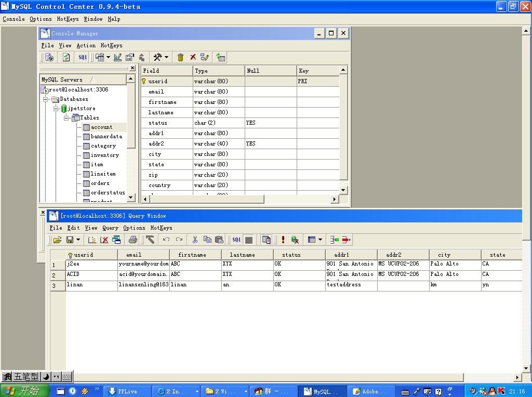This screenshot has height=397, width=532.
Task: Click the table properties icon
Action: pos(129,57)
